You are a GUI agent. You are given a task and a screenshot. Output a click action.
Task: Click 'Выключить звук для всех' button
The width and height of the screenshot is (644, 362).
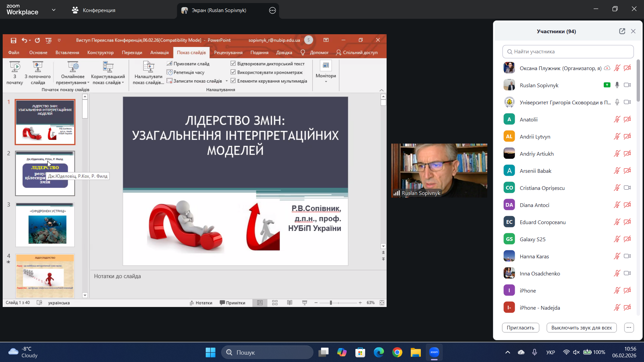tap(581, 328)
